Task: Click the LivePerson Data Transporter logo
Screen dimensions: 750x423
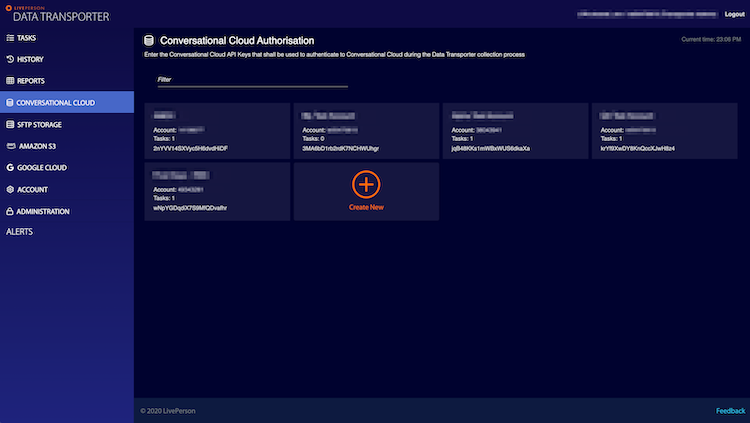Action: tap(57, 13)
